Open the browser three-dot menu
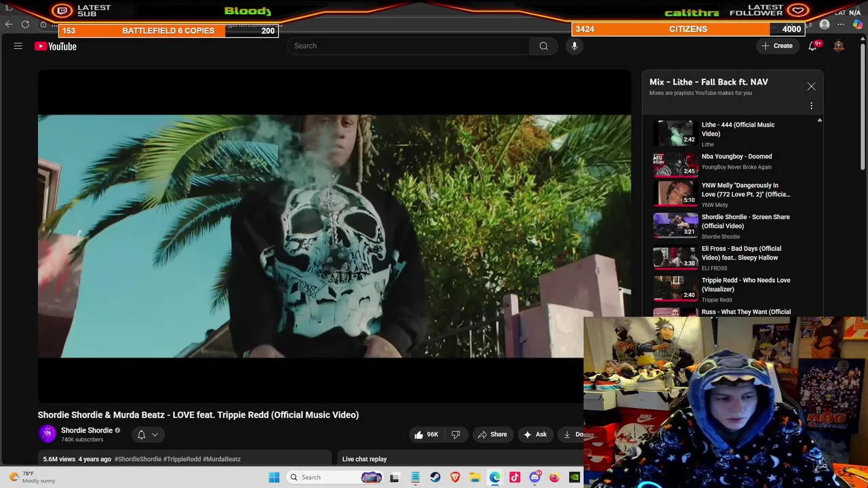The image size is (868, 488). pos(841,24)
